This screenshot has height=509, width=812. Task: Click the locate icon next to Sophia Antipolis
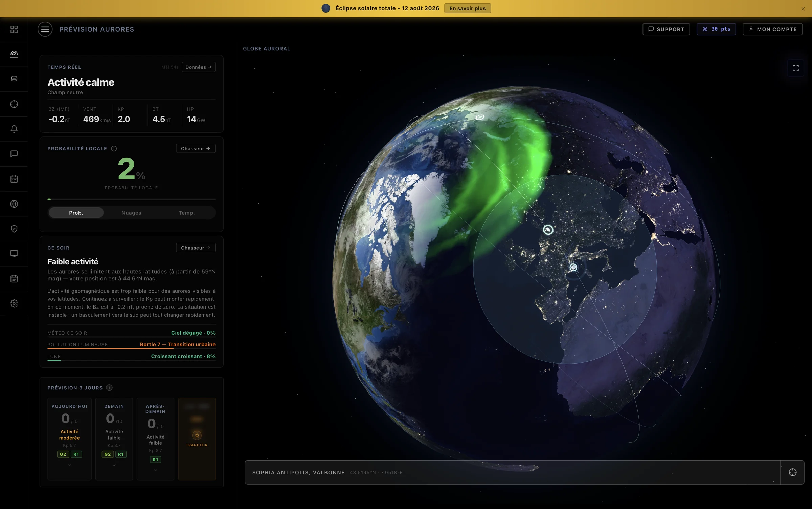793,472
